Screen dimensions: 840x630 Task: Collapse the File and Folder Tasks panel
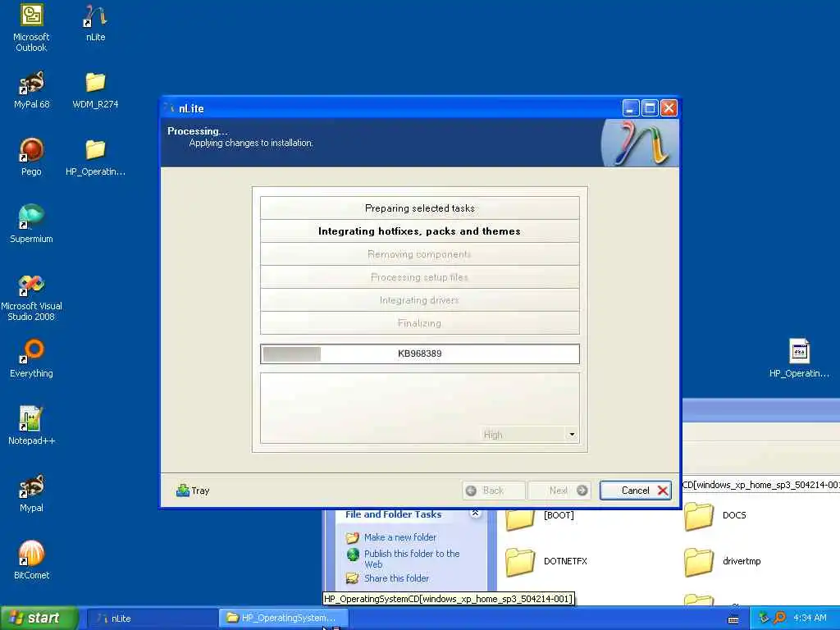pos(475,514)
